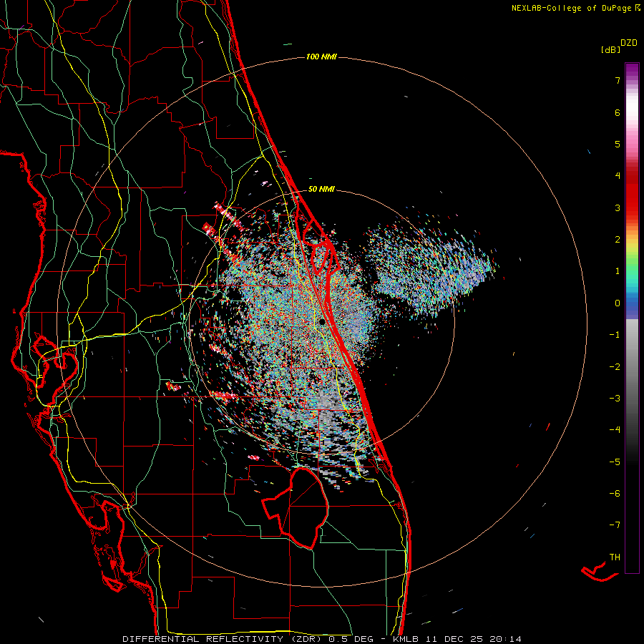Viewport: 644px width, 644px height.
Task: Click the [dB] units label
Action: 611,49
